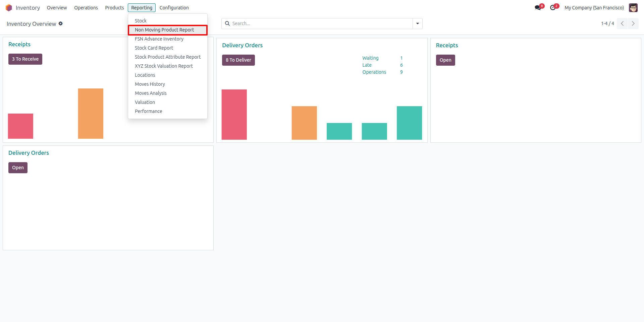Select Moves History entry

168,84
